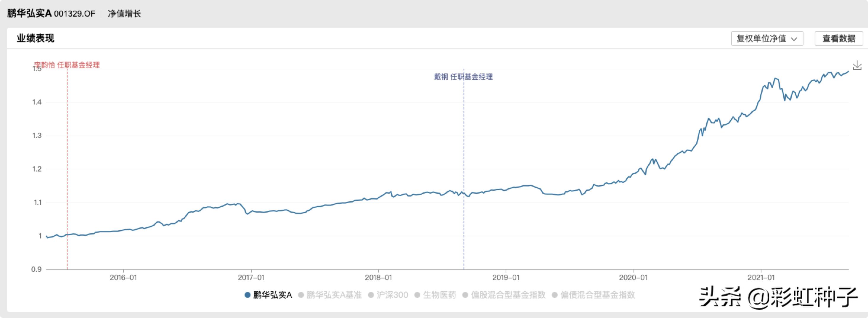Click the 戴钢 任职基金经理 marker label
The height and width of the screenshot is (318, 868).
463,77
